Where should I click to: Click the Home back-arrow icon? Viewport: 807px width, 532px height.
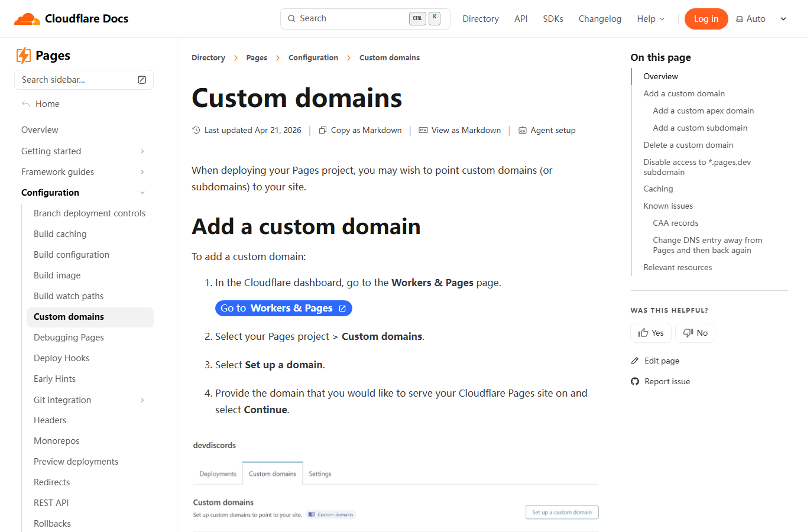pyautogui.click(x=26, y=104)
